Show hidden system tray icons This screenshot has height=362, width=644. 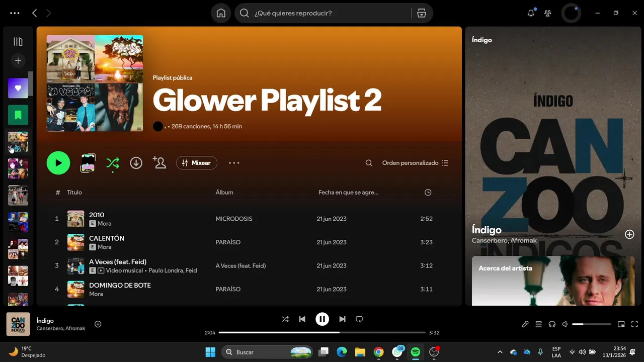(x=500, y=352)
